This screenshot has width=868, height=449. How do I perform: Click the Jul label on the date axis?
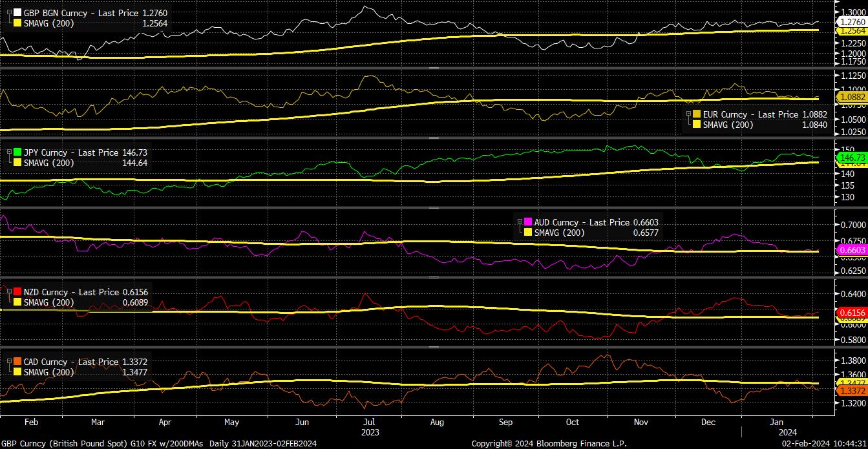click(x=369, y=422)
